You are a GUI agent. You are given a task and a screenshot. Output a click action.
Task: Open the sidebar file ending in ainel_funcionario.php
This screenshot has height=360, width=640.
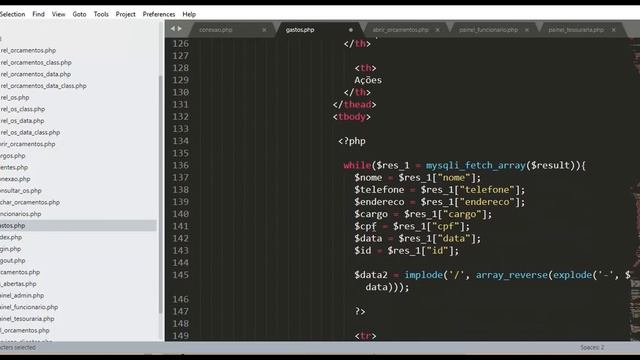(29, 307)
